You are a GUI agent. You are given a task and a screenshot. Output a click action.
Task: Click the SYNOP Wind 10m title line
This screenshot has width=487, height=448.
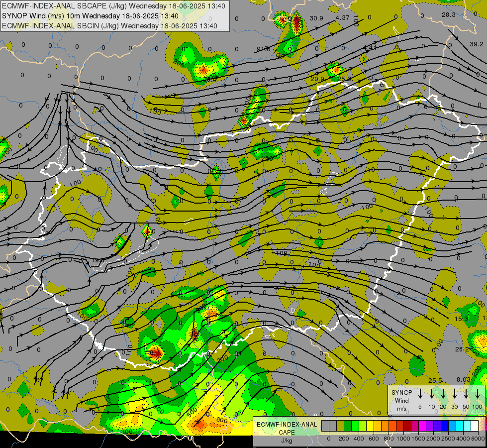[90, 16]
